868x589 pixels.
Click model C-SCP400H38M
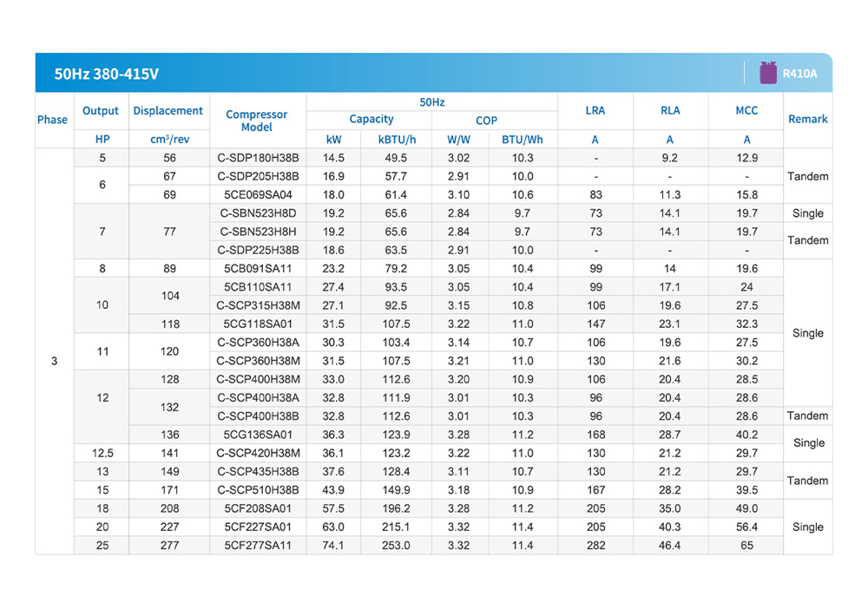click(258, 379)
